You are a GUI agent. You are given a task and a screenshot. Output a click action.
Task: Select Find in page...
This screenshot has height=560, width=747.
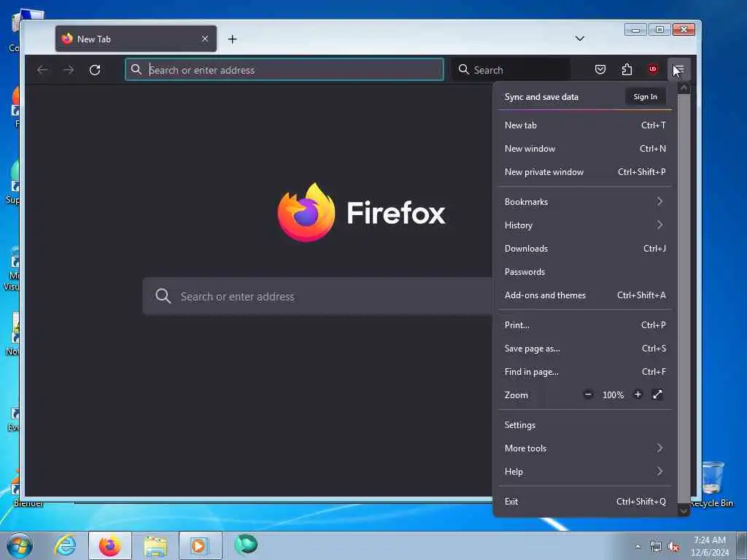[x=585, y=372]
